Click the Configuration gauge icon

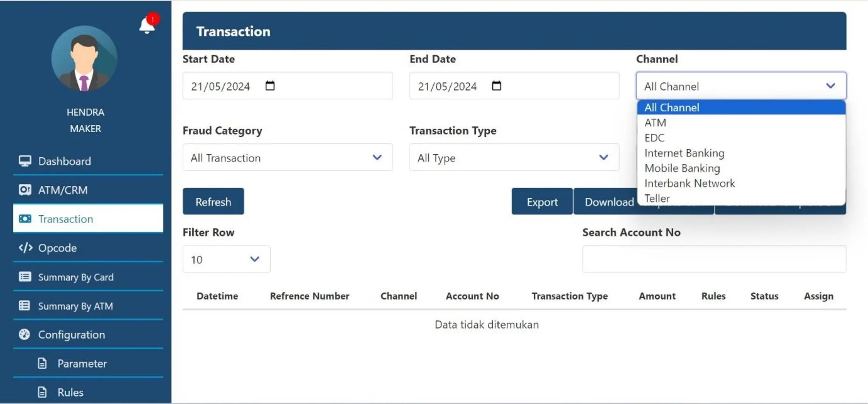[24, 335]
